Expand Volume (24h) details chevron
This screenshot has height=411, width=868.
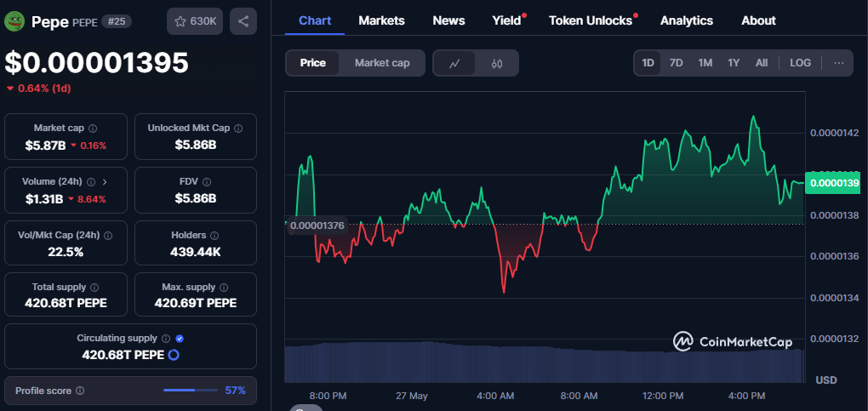(106, 182)
